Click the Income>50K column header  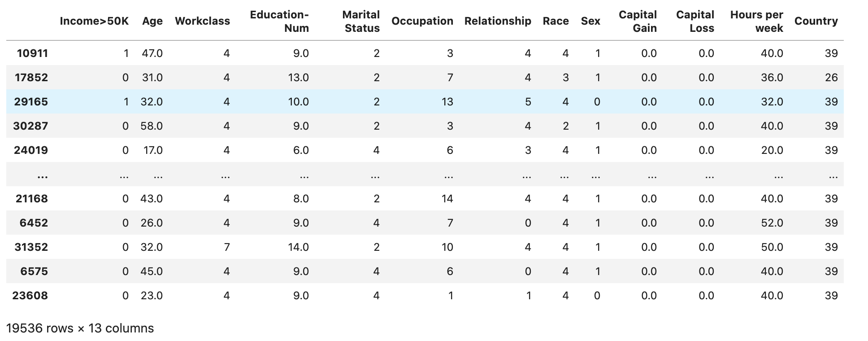(94, 21)
